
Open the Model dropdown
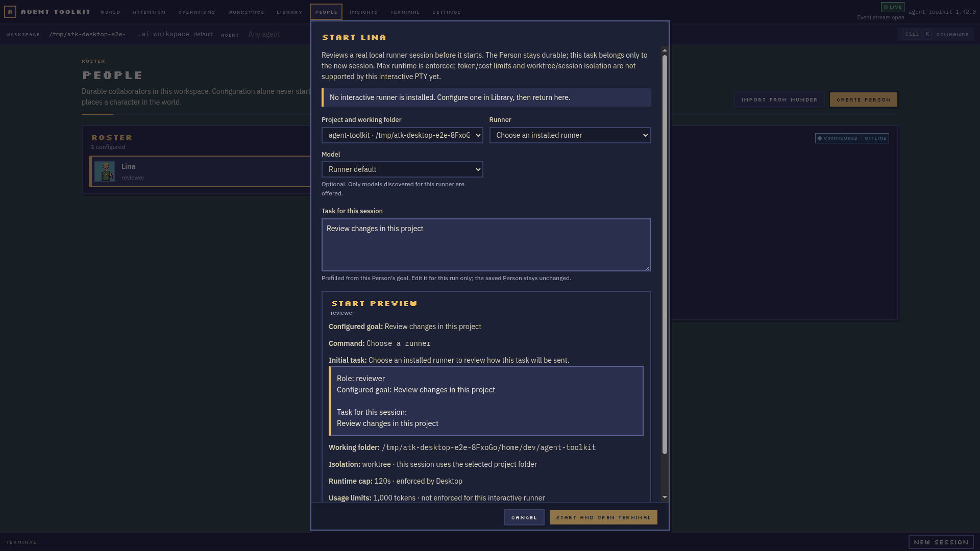pyautogui.click(x=402, y=169)
